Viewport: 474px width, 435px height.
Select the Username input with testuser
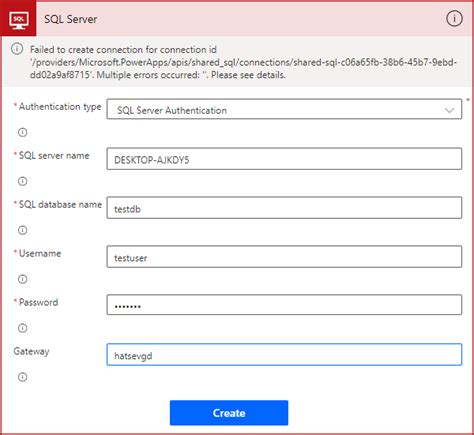coord(284,257)
